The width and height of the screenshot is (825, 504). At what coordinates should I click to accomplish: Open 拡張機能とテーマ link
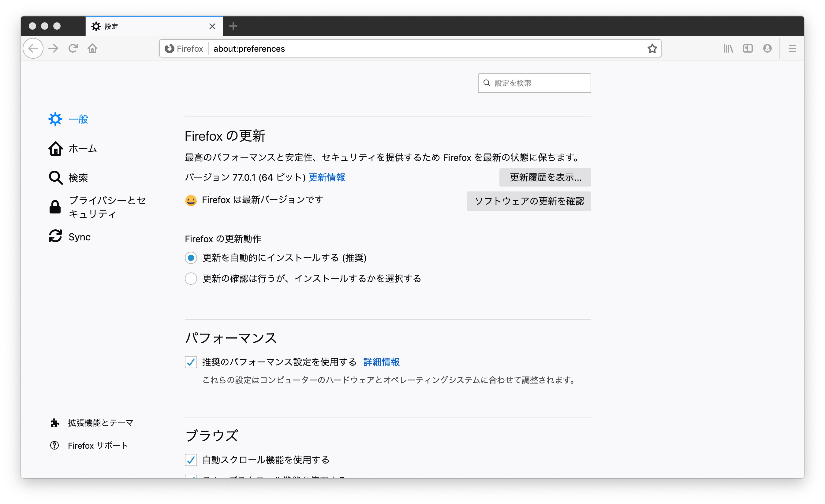tap(100, 423)
